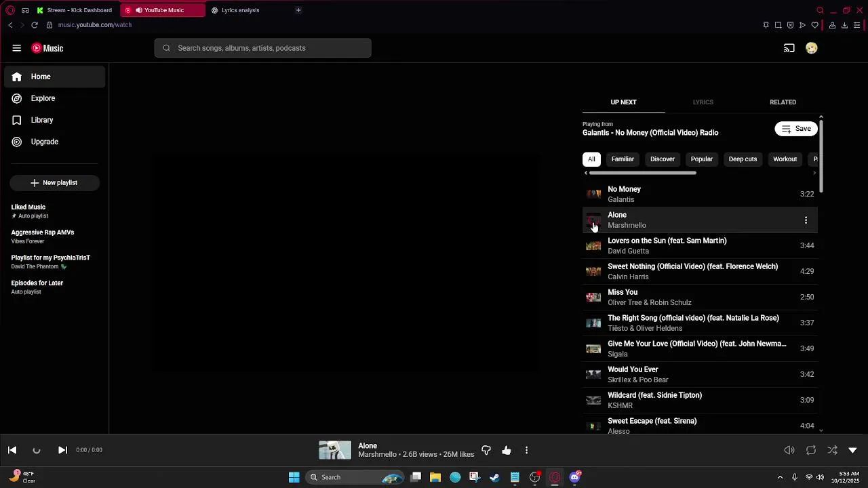The image size is (868, 488).
Task: Open Episodes for Later playlist
Action: click(55, 287)
